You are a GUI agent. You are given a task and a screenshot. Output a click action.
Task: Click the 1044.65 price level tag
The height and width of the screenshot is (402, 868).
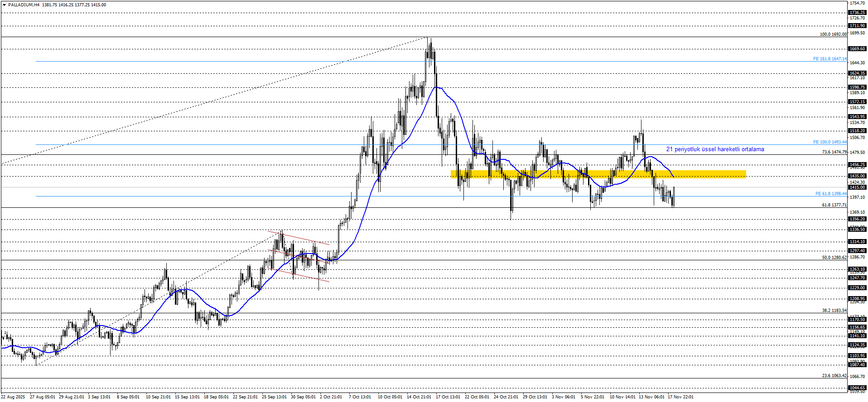tap(857, 388)
